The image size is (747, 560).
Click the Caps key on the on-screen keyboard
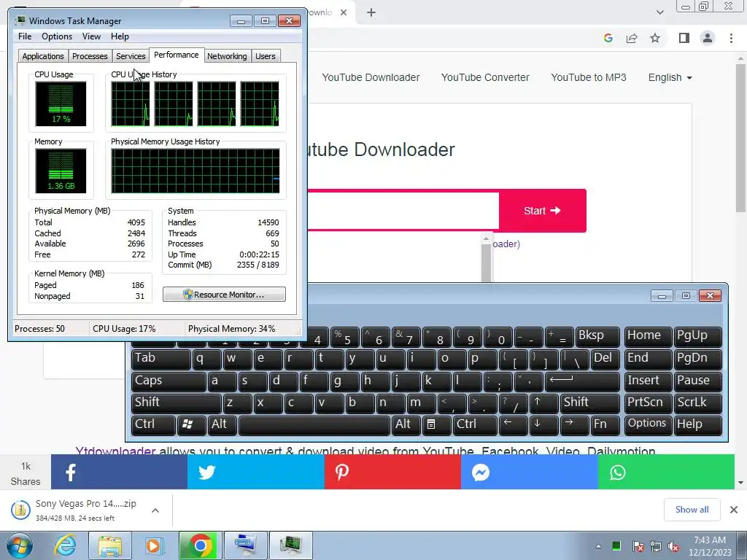click(169, 381)
